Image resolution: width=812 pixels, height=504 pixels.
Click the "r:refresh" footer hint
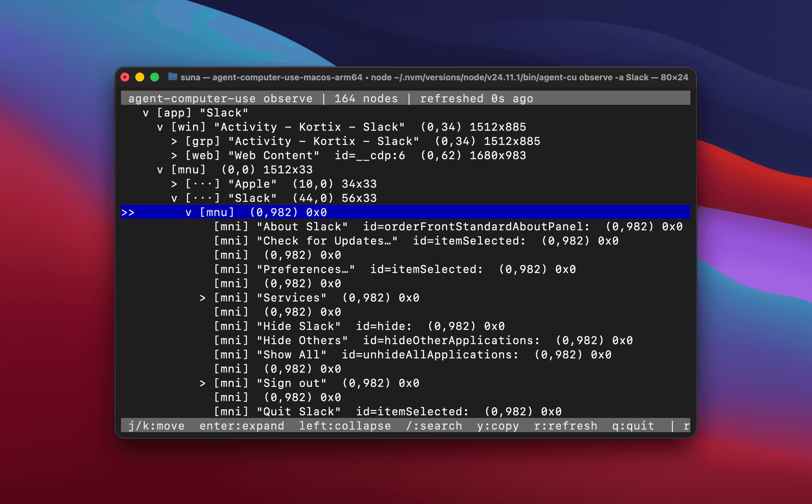565,426
